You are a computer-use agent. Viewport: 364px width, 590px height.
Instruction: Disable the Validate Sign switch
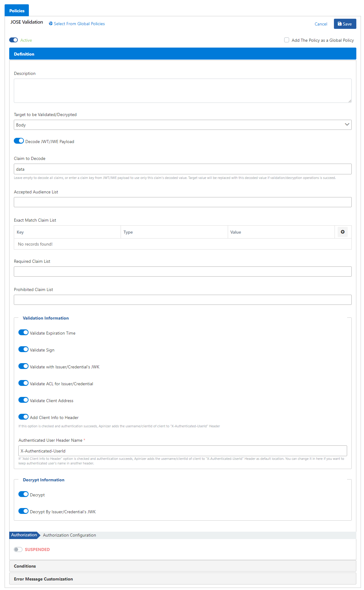point(23,349)
